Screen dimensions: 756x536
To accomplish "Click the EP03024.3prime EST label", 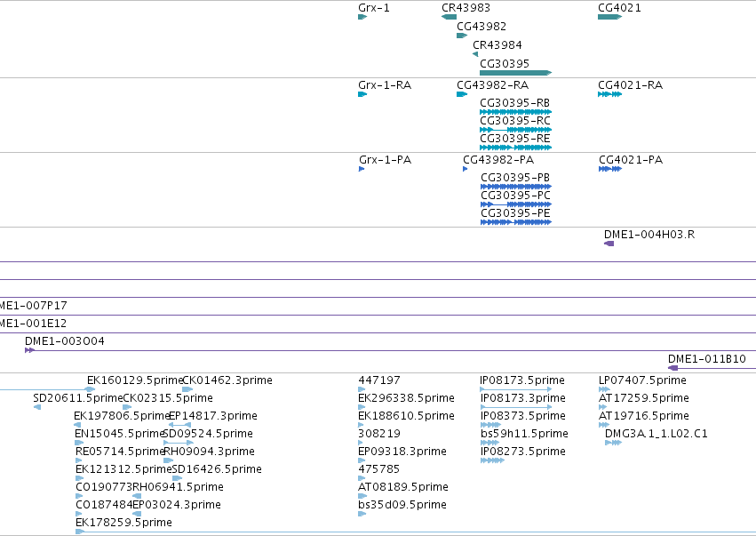I will click(177, 505).
